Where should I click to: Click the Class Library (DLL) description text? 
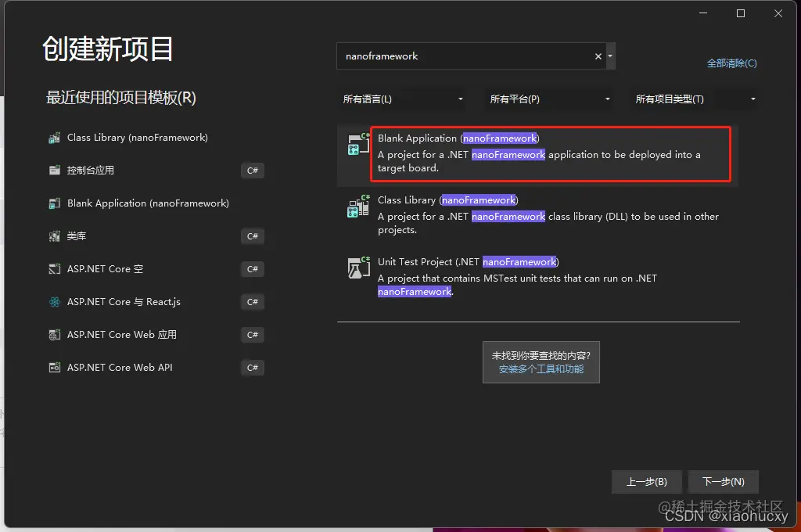pos(548,223)
